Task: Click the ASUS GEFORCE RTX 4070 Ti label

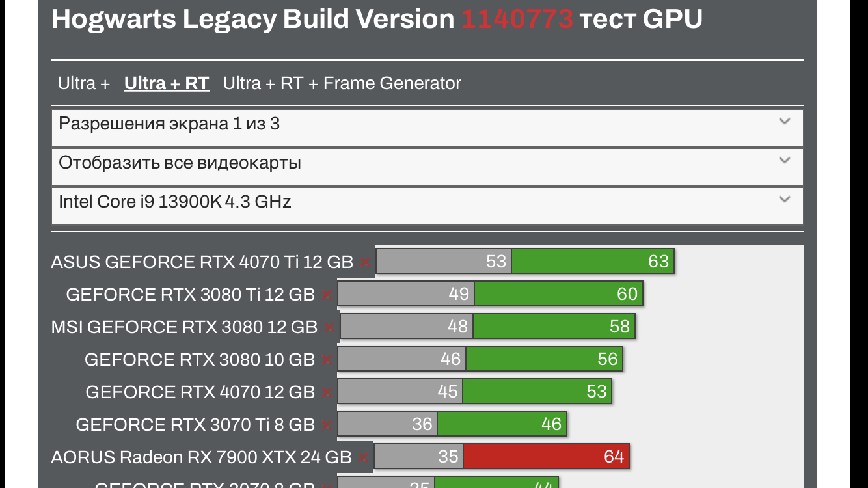Action: [x=202, y=262]
